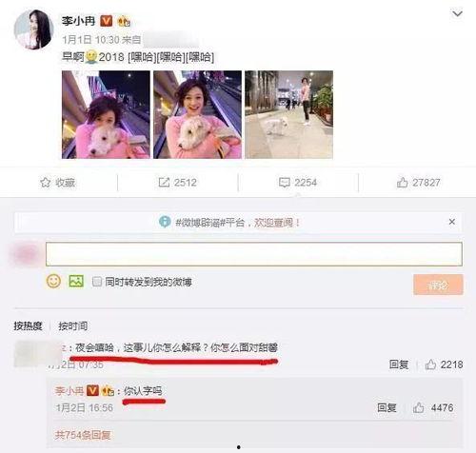The width and height of the screenshot is (476, 453).
Task: Close the 微博辟谣 notice banner
Action: pos(452,222)
